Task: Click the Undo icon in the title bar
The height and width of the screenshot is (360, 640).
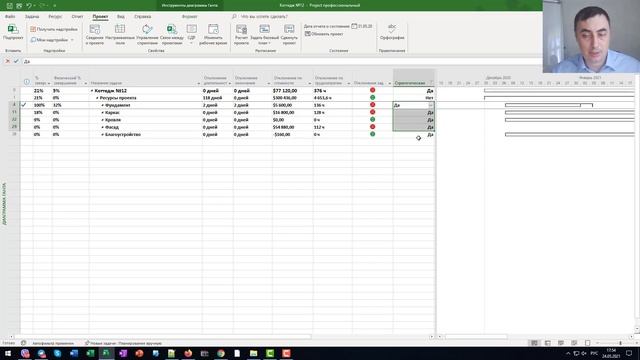Action: point(29,6)
